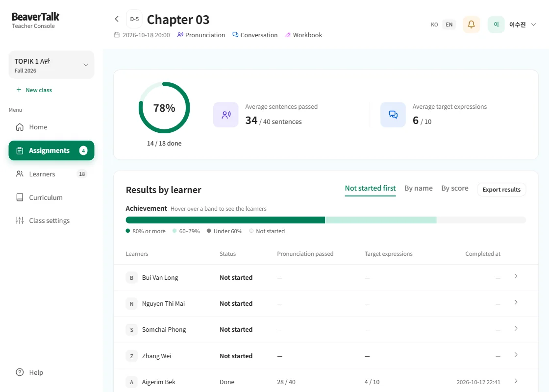Expand Nguyen Thi Mai's row chevron
Screen dimensions: 549x392
[x=516, y=302]
